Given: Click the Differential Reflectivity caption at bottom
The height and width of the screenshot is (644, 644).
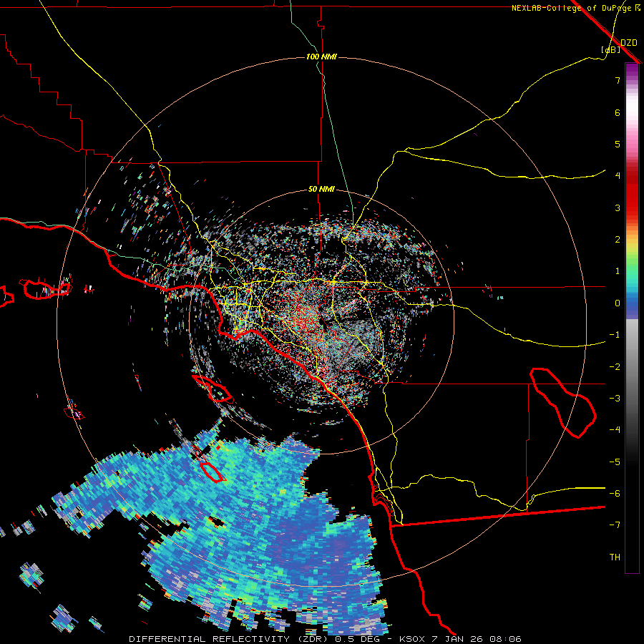Looking at the screenshot, I should (x=325, y=639).
